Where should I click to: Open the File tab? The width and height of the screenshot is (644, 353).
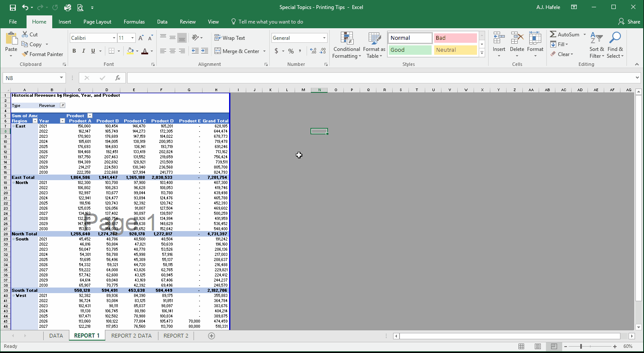pyautogui.click(x=13, y=22)
